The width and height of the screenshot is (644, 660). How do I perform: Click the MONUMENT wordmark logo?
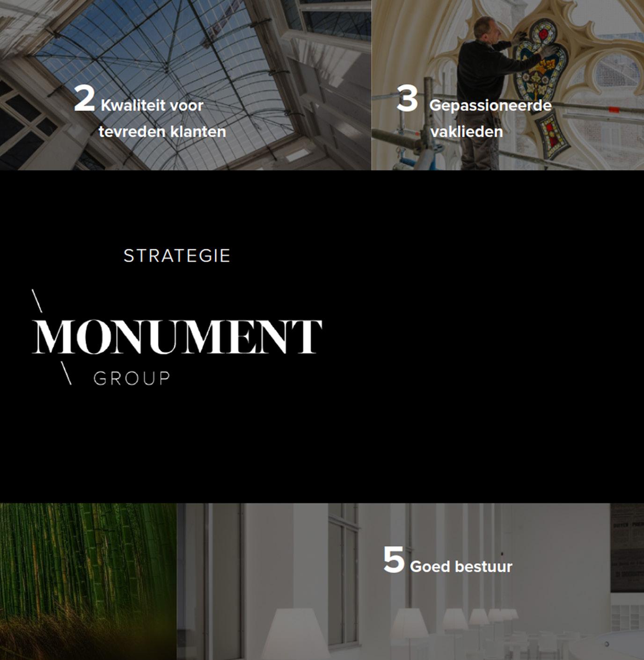[177, 336]
